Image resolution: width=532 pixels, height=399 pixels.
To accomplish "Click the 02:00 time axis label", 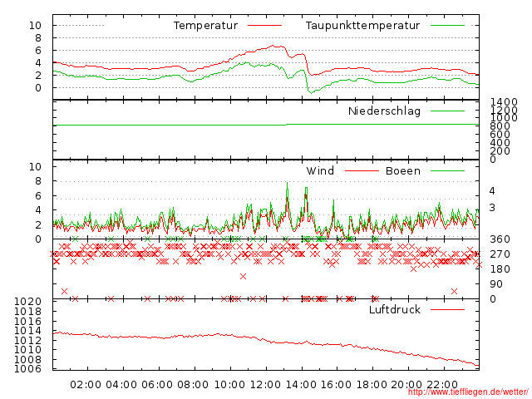I will point(86,384).
